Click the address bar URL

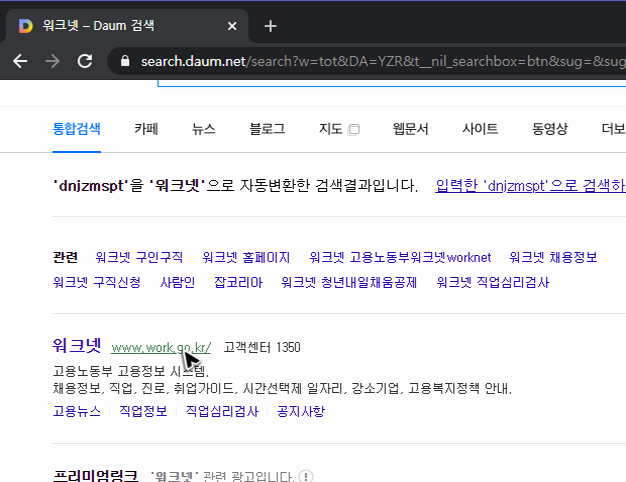(383, 61)
